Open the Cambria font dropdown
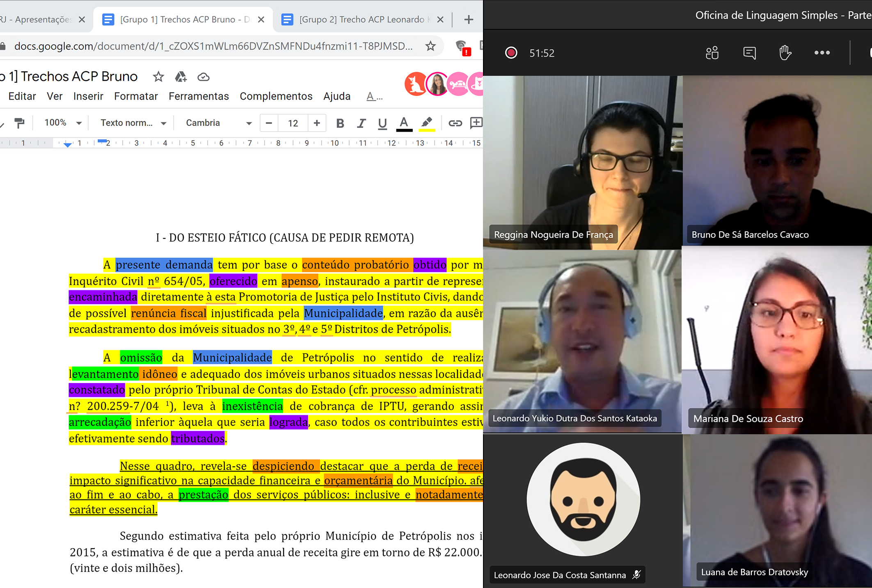The width and height of the screenshot is (872, 588). [x=218, y=123]
